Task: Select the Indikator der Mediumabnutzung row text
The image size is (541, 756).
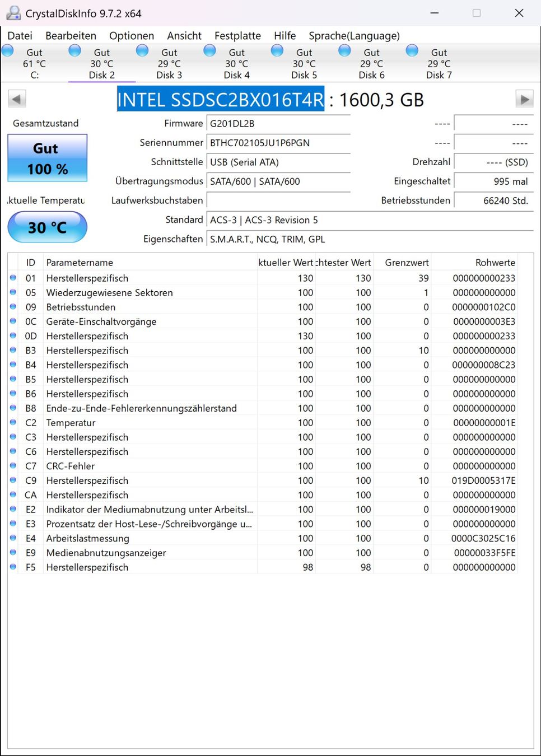Action: point(150,509)
